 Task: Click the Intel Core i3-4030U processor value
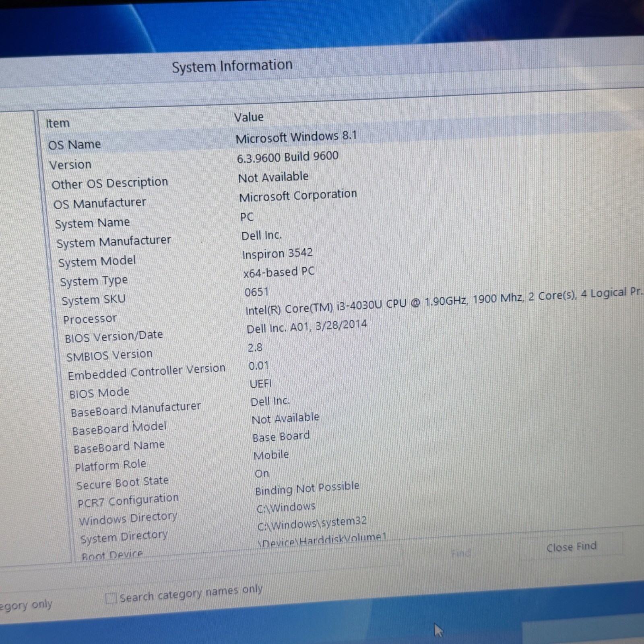point(444,301)
